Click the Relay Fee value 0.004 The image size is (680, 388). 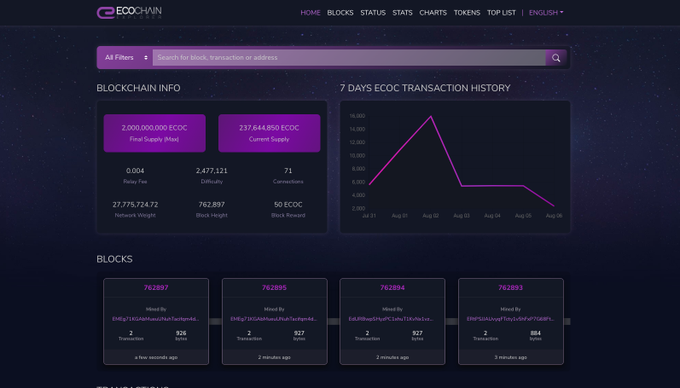[x=135, y=171]
